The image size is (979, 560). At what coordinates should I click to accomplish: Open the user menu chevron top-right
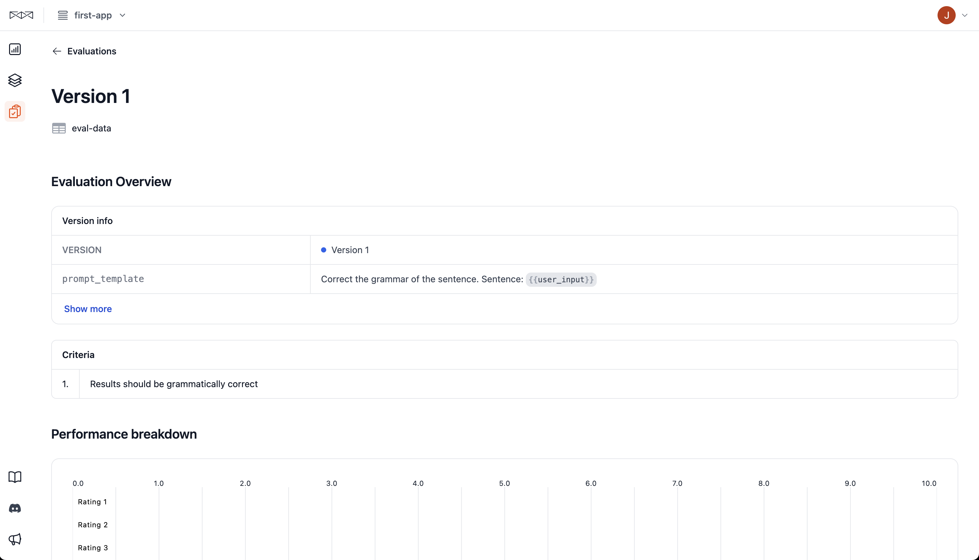964,15
